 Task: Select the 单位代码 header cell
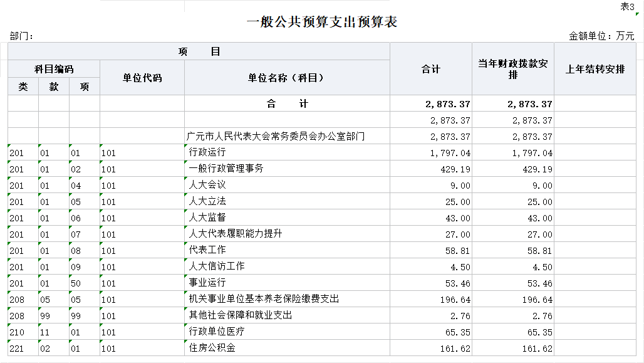click(x=142, y=78)
